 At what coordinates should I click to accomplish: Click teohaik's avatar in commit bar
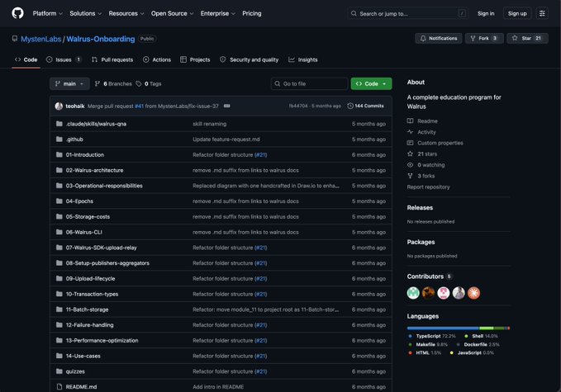[x=59, y=106]
